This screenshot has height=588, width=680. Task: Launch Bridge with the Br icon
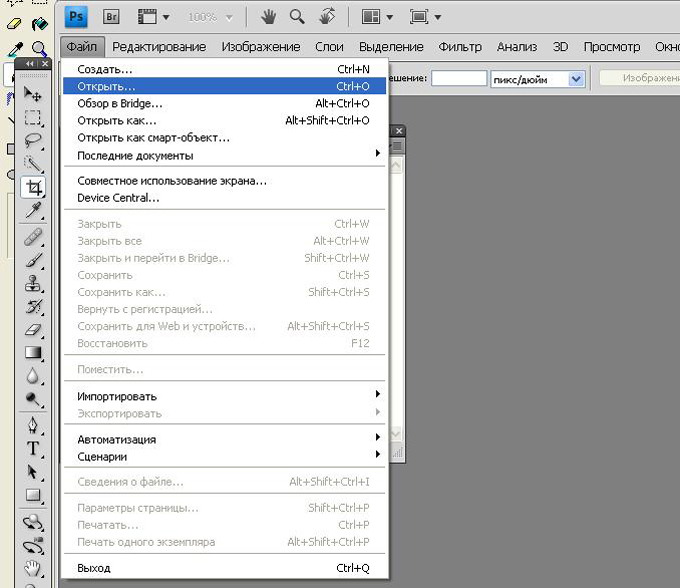[x=112, y=16]
